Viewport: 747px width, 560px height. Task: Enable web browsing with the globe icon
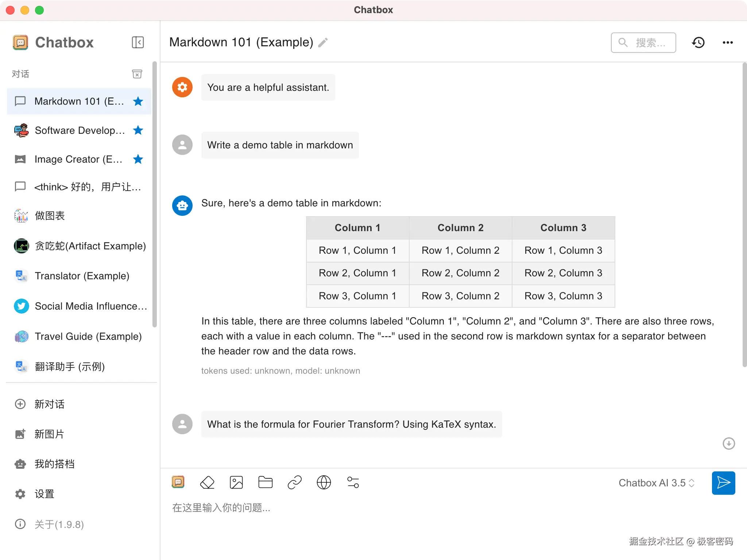coord(324,482)
